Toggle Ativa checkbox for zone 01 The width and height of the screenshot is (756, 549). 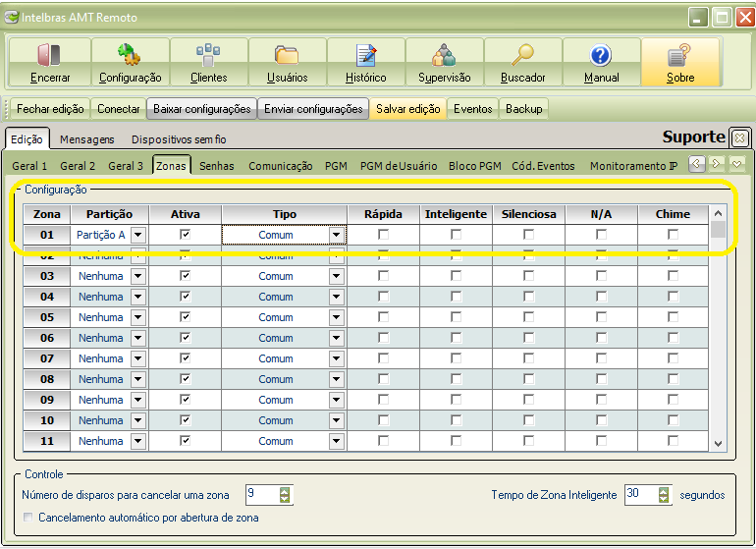click(x=185, y=235)
